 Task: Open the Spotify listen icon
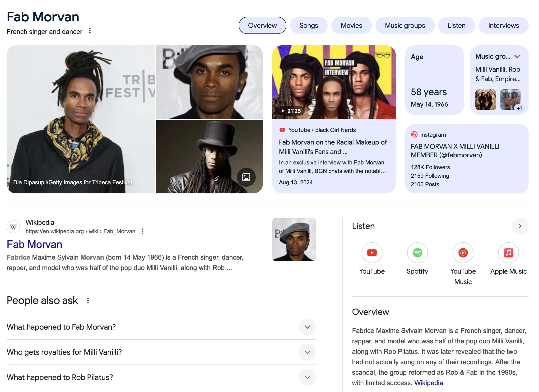tap(417, 252)
